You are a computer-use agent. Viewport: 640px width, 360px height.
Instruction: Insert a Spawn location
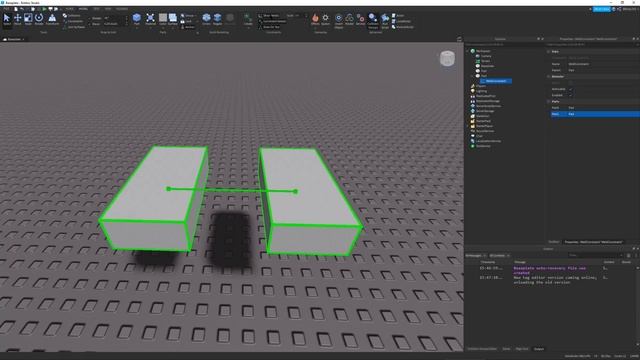point(325,19)
